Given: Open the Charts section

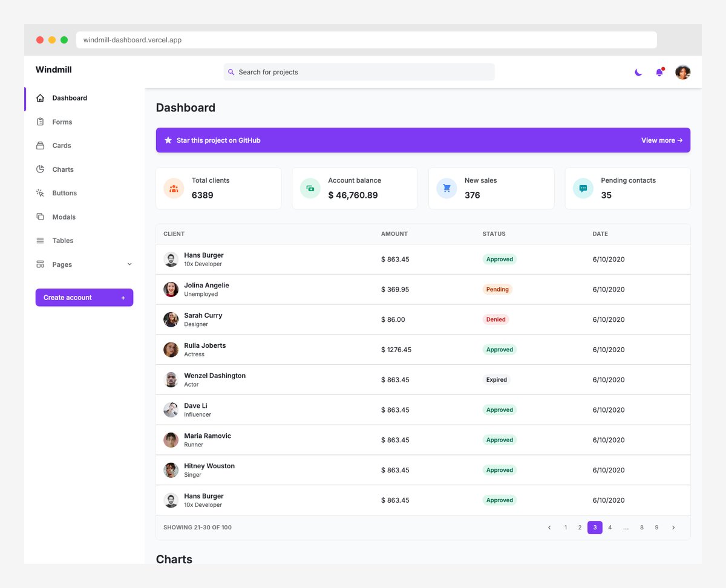Looking at the screenshot, I should [x=62, y=169].
